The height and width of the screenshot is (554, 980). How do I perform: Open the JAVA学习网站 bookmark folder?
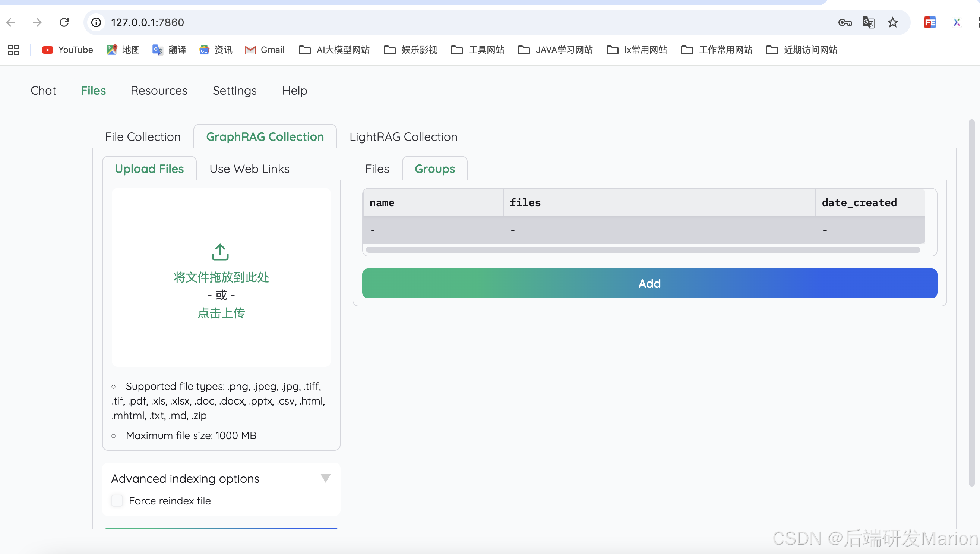pos(556,50)
